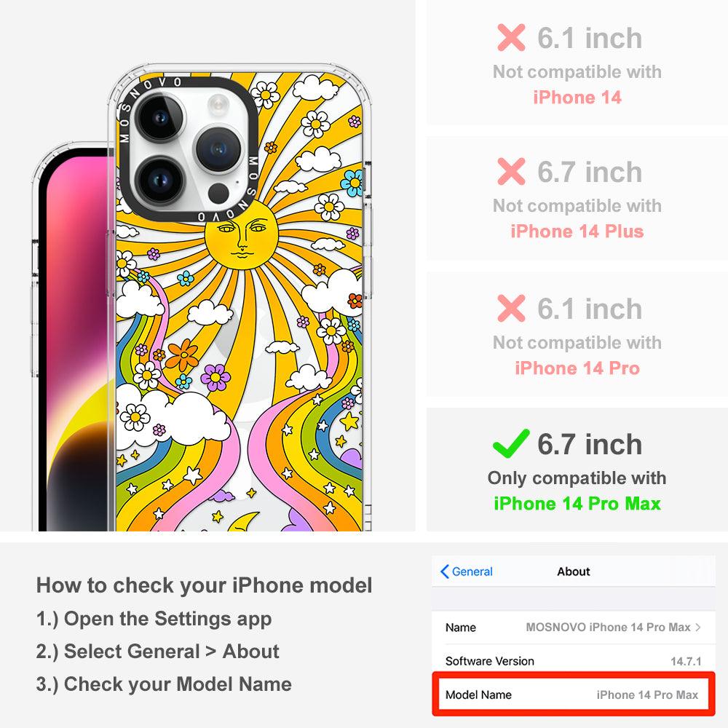Screen dimensions: 728x728
Task: Open the Name row chevron in About
Action: tap(698, 628)
